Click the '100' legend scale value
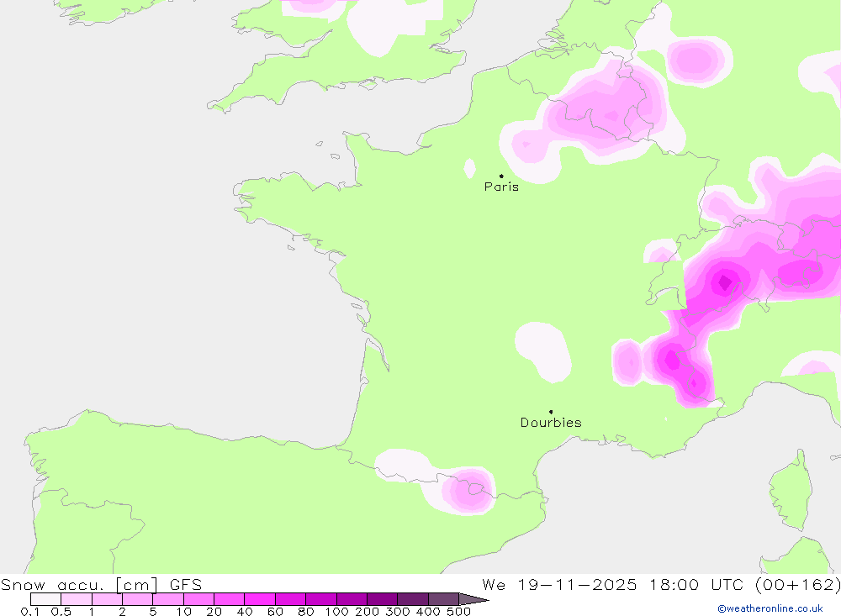Screen dimensions: 841x616 pyautogui.click(x=337, y=612)
